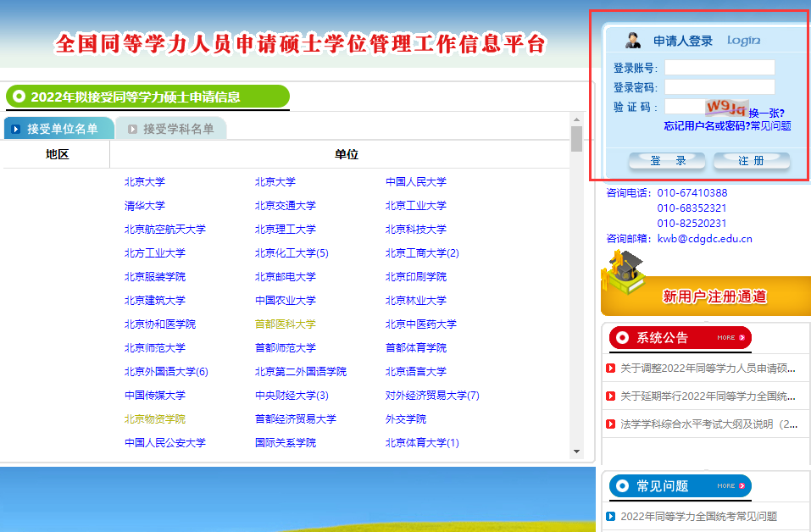Open 忘记用户名或密码? link
The height and width of the screenshot is (532, 811).
(x=707, y=125)
